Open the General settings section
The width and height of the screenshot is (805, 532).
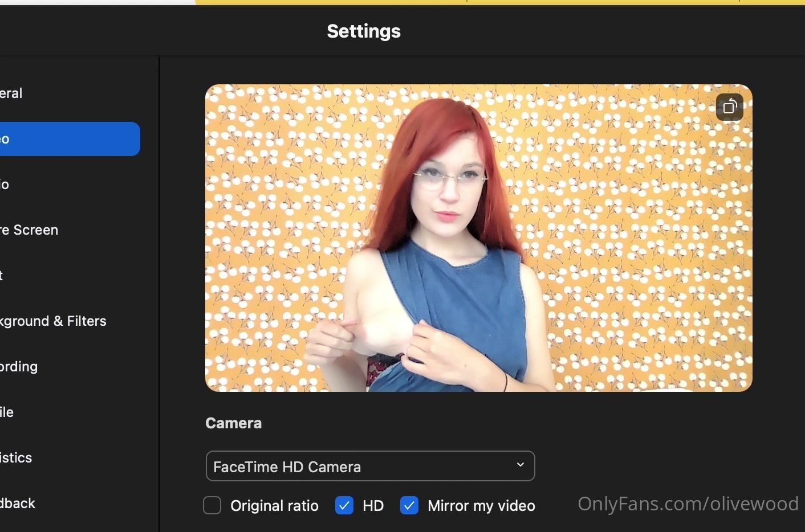click(x=11, y=93)
